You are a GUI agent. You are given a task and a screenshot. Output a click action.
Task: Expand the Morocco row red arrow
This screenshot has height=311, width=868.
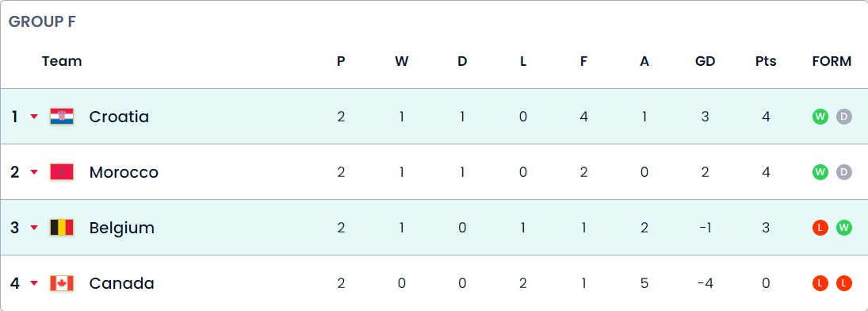pyautogui.click(x=34, y=172)
